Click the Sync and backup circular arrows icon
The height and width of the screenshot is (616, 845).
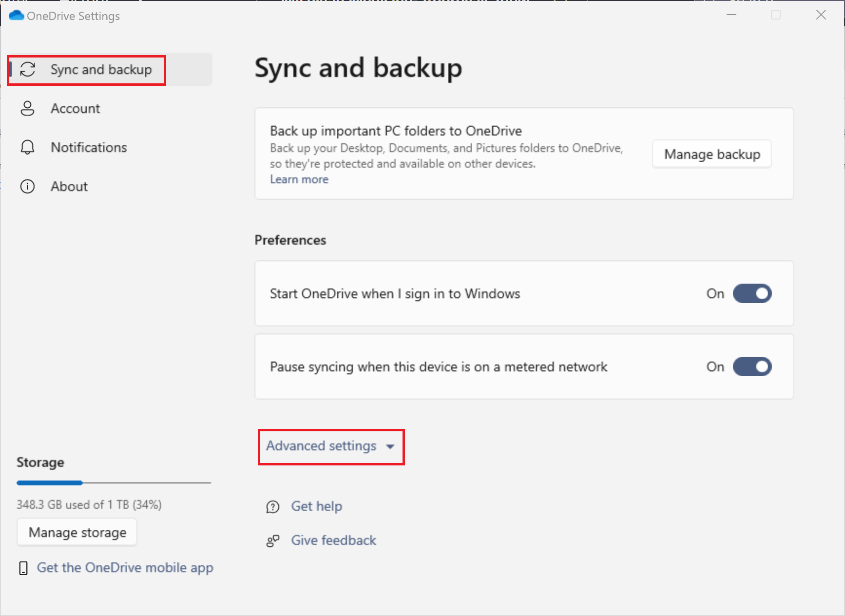tap(28, 70)
